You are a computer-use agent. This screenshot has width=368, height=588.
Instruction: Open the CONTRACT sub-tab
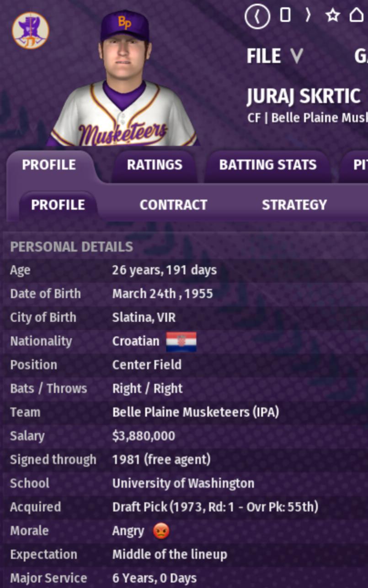click(x=173, y=205)
